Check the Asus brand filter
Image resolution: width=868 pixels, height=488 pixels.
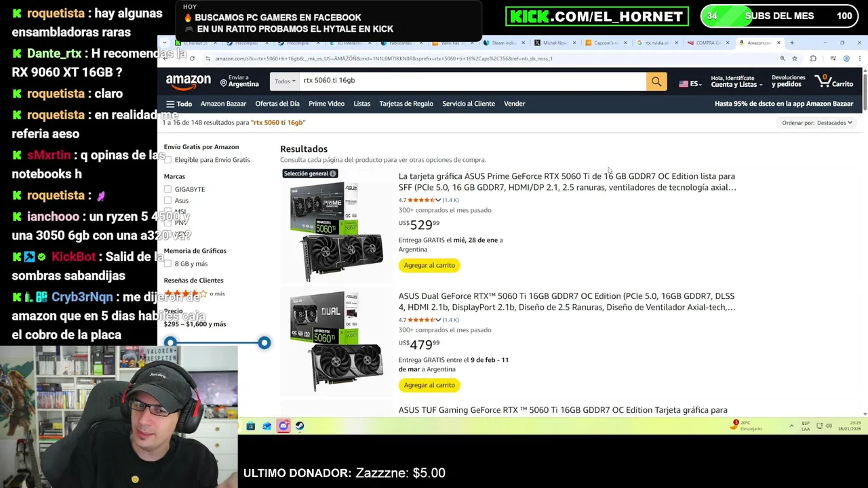point(167,201)
